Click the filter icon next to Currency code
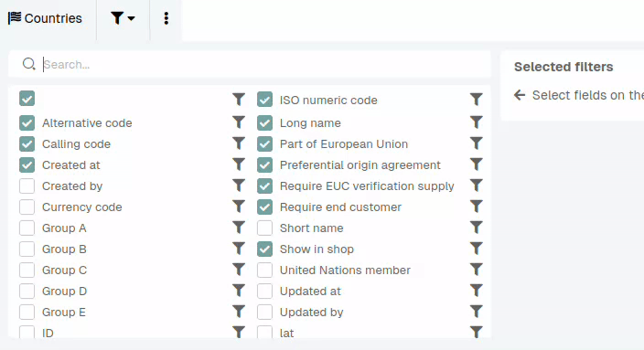Image resolution: width=644 pixels, height=350 pixels. 238,206
